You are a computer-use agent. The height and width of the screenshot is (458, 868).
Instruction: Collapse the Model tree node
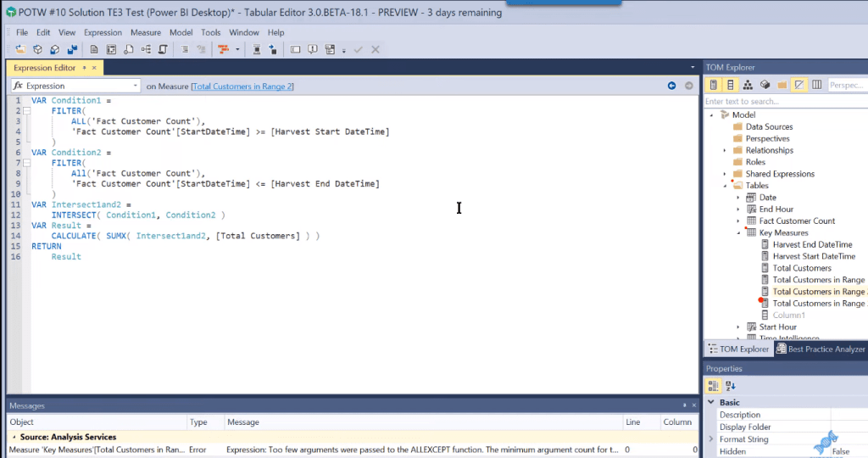(712, 115)
